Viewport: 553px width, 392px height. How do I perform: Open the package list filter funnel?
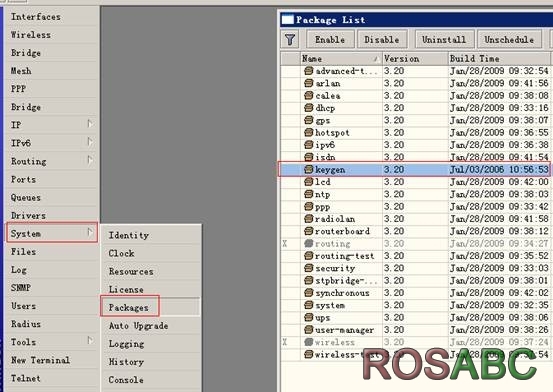[290, 39]
